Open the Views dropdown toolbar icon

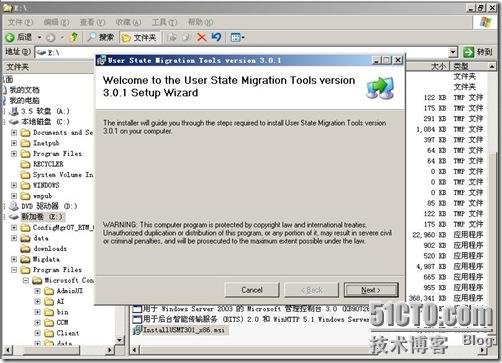coord(237,37)
